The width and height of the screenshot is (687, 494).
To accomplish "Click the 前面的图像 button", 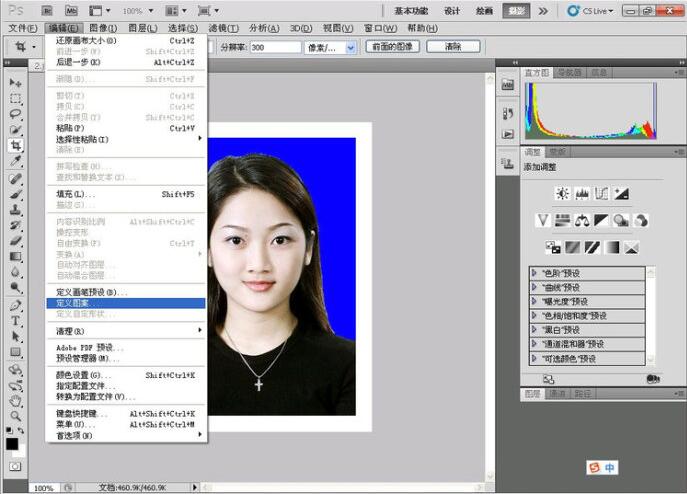I will click(x=391, y=47).
